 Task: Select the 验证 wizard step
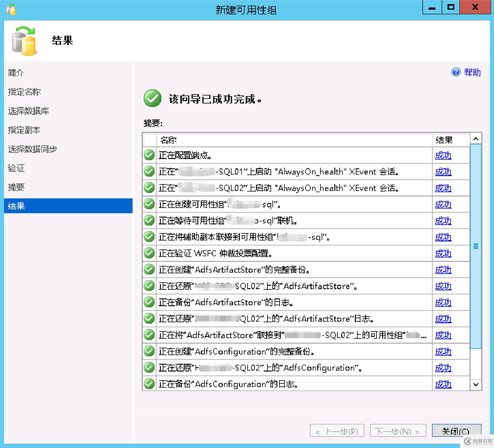click(16, 168)
